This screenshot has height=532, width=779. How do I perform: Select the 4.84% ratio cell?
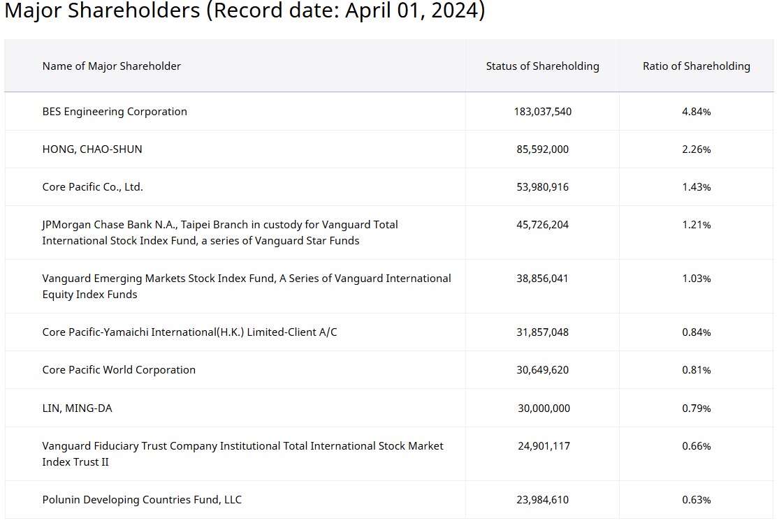pos(696,112)
